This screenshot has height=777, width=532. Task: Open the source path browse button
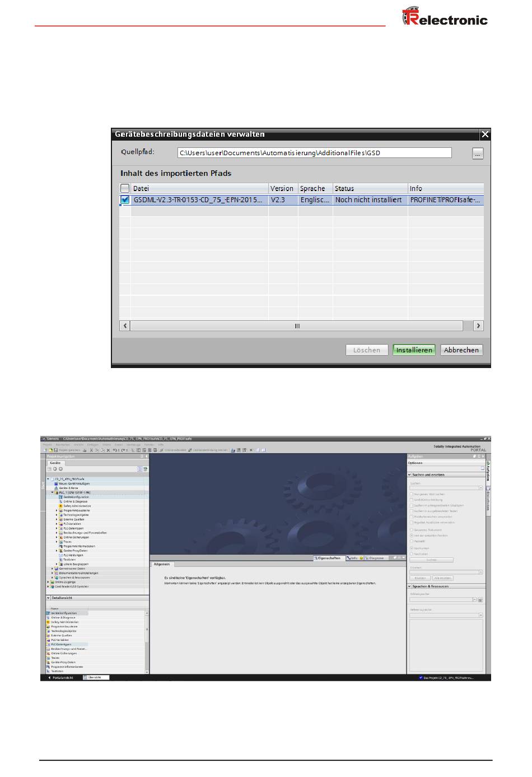coord(478,153)
